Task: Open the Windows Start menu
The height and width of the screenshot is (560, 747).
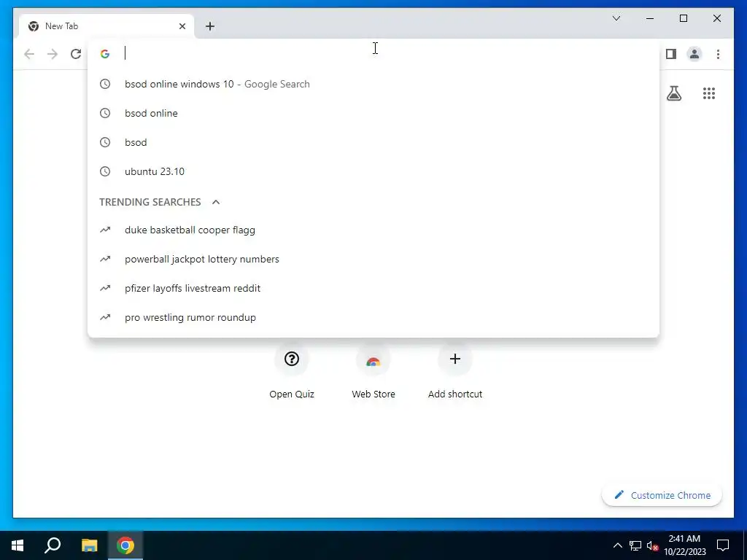Action: [x=18, y=545]
